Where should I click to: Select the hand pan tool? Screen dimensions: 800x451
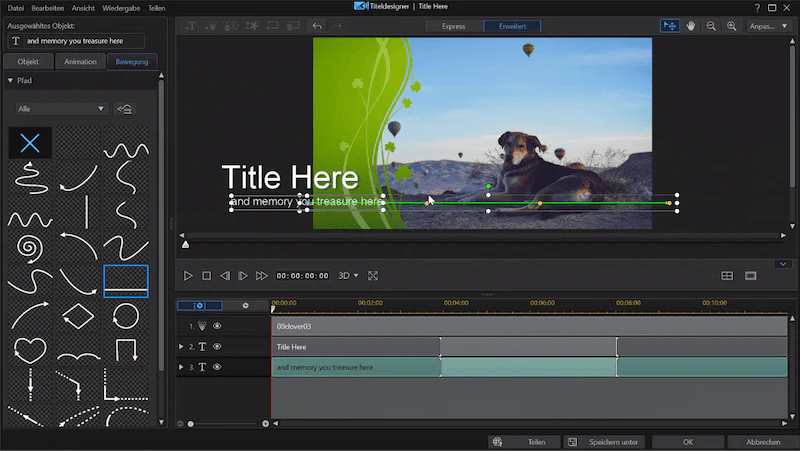(x=691, y=26)
